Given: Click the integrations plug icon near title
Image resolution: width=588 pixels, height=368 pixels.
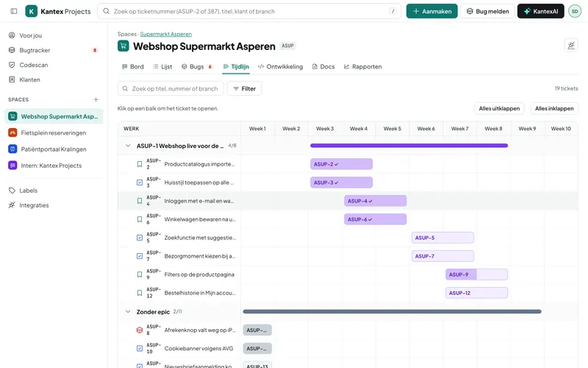Looking at the screenshot, I should click(x=571, y=46).
